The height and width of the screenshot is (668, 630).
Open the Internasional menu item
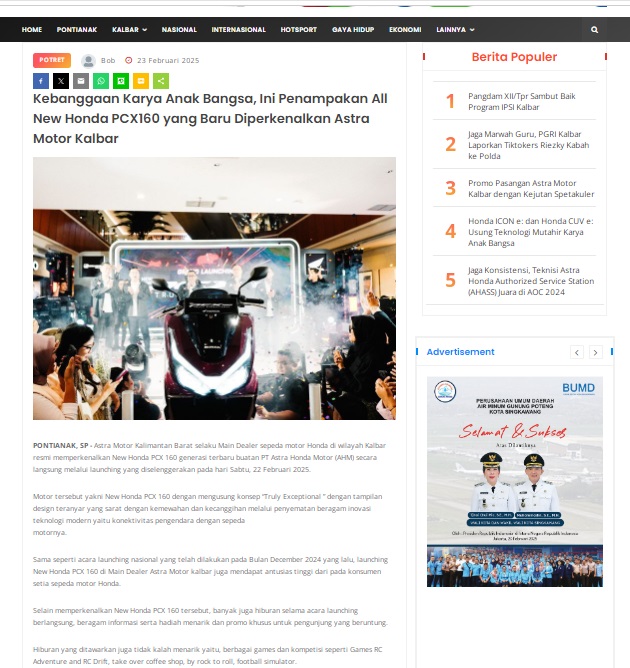[x=239, y=29]
